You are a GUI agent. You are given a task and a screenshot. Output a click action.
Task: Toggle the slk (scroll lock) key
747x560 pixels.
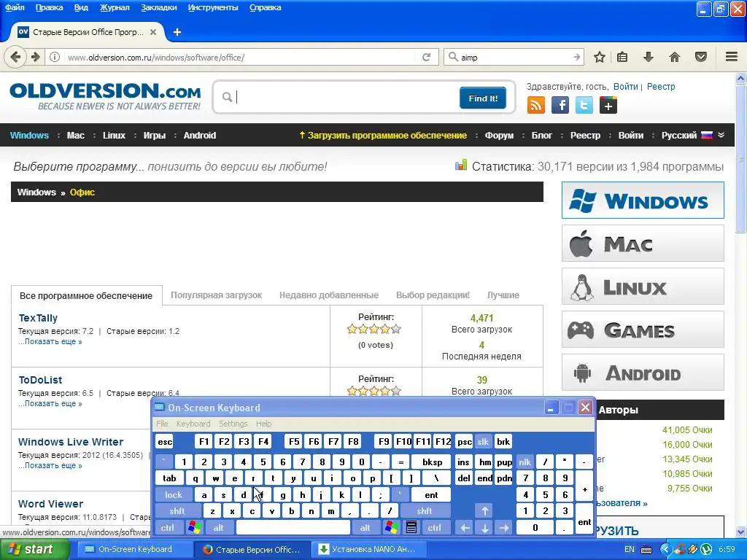coord(483,442)
